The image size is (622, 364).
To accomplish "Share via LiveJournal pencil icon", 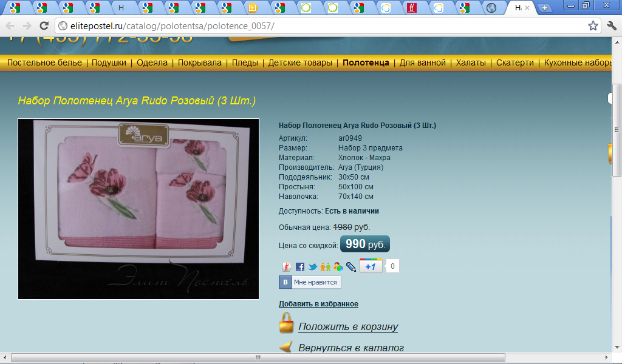I will [351, 267].
